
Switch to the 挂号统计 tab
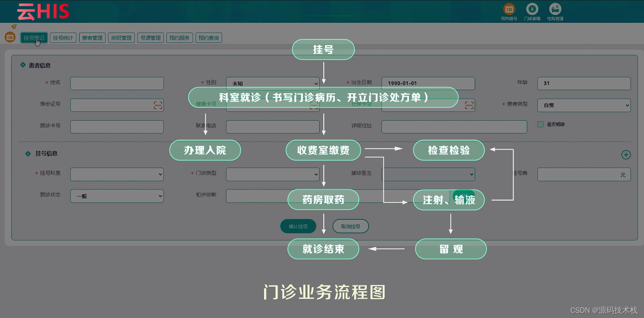coord(63,38)
